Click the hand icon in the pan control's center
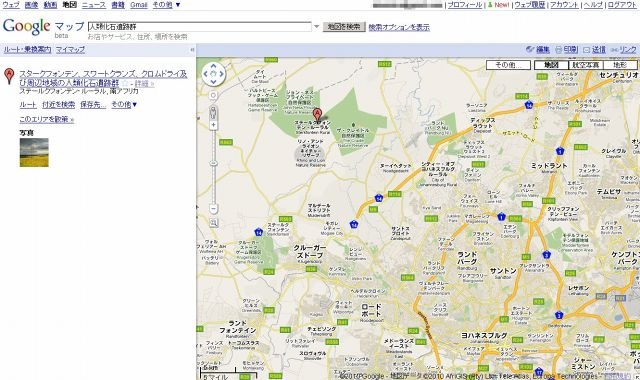The width and height of the screenshot is (640, 380). 213,74
